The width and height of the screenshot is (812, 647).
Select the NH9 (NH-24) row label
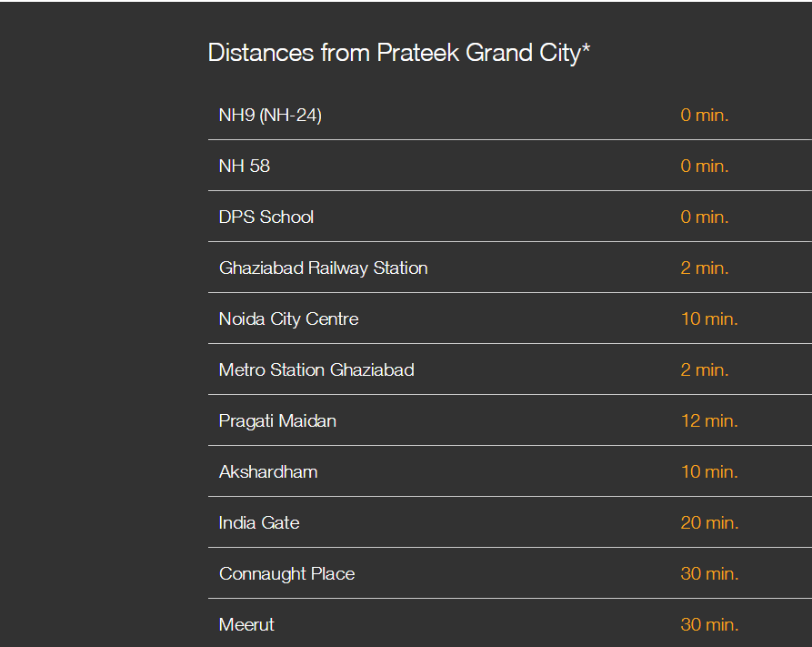coord(270,116)
